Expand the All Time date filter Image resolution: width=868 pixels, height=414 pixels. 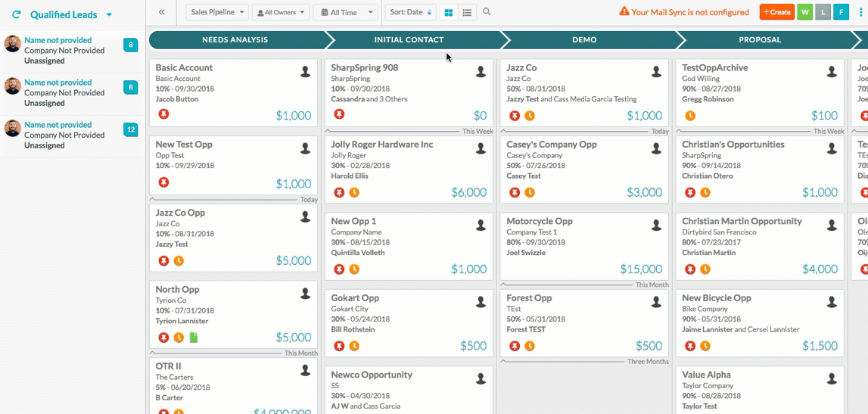click(x=346, y=12)
